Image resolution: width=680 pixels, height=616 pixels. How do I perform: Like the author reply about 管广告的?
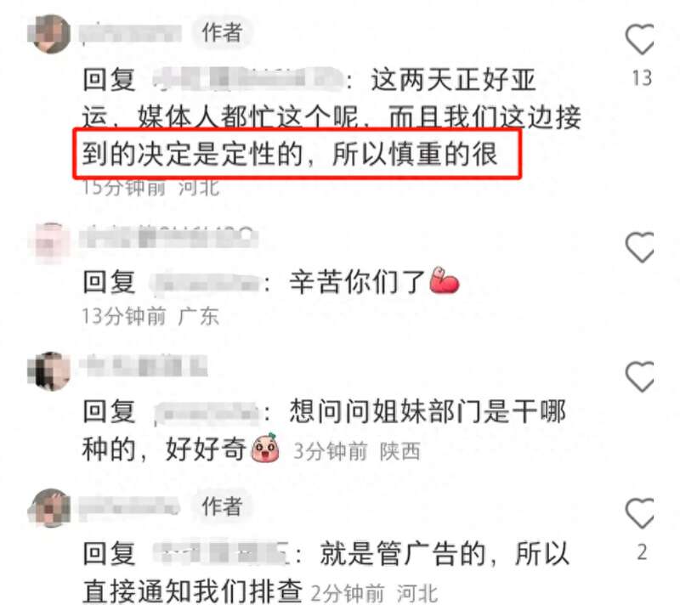(x=640, y=513)
